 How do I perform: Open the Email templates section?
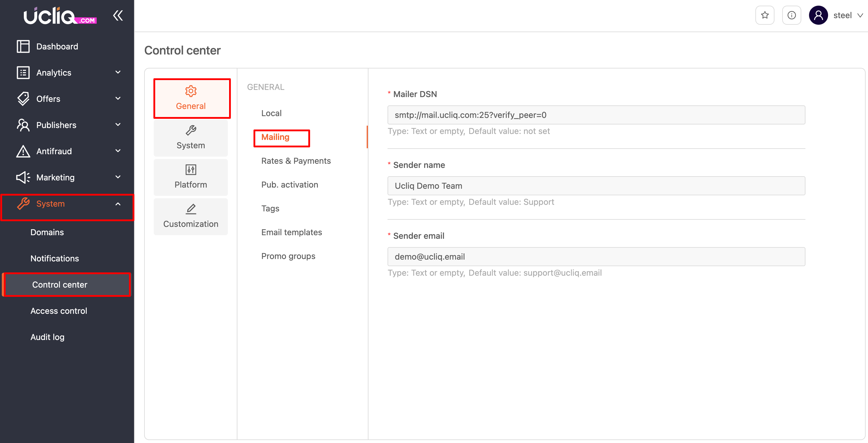(291, 233)
